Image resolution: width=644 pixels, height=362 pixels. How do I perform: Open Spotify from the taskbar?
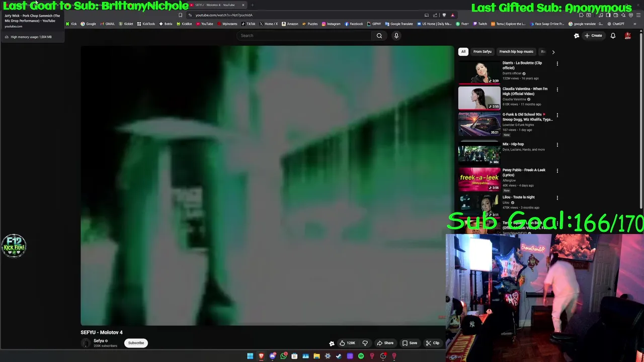[x=361, y=356]
